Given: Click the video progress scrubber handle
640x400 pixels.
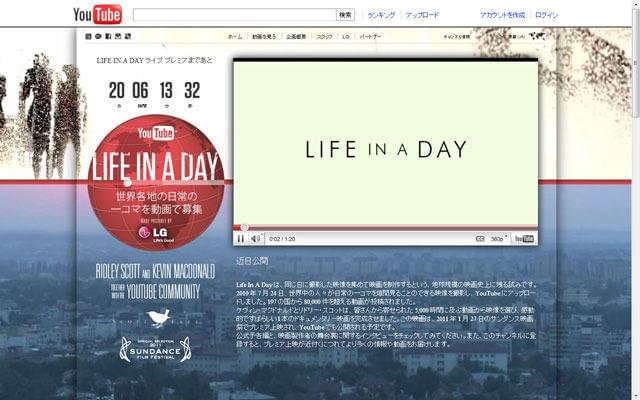Looking at the screenshot, I should click(244, 227).
